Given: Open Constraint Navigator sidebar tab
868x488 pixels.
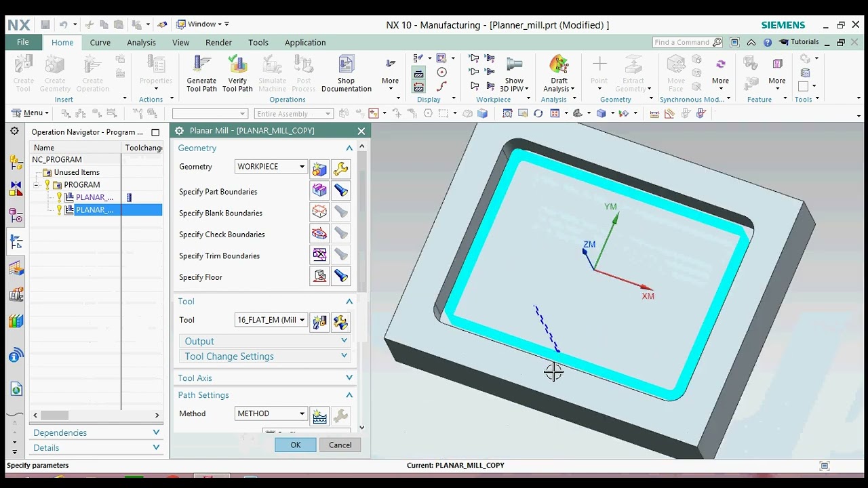Looking at the screenshot, I should 16,189.
